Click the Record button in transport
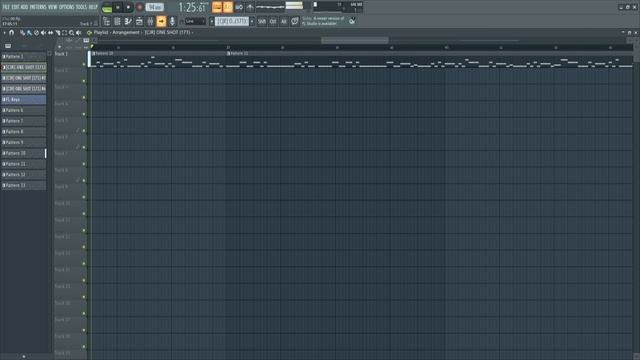Screen dimensions: 640x360 coord(140,7)
